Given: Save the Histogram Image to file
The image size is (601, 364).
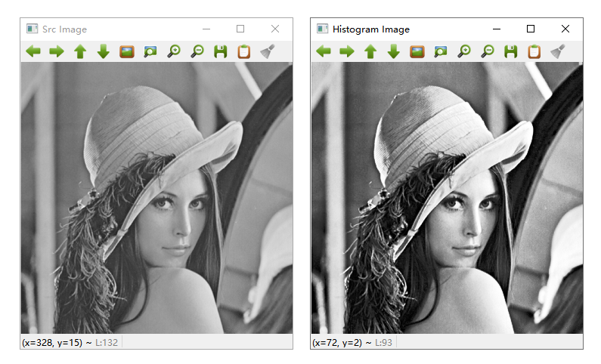Looking at the screenshot, I should (x=510, y=51).
